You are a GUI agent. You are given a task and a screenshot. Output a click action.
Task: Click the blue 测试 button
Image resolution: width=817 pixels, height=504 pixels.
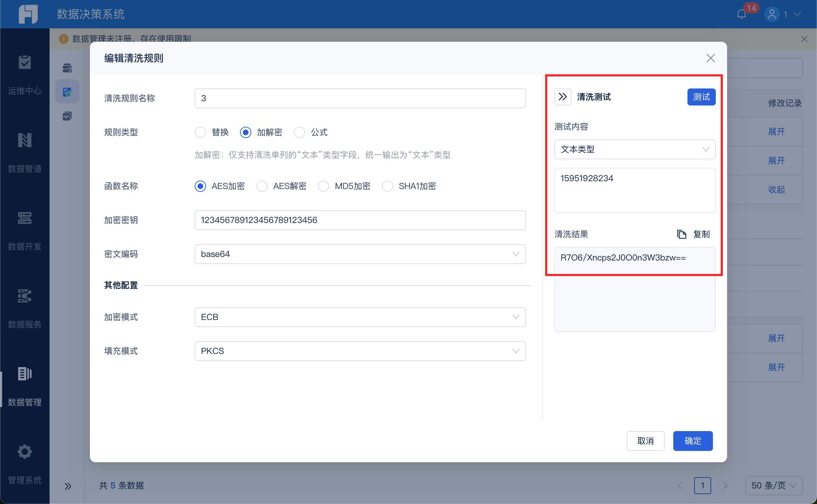tap(701, 97)
